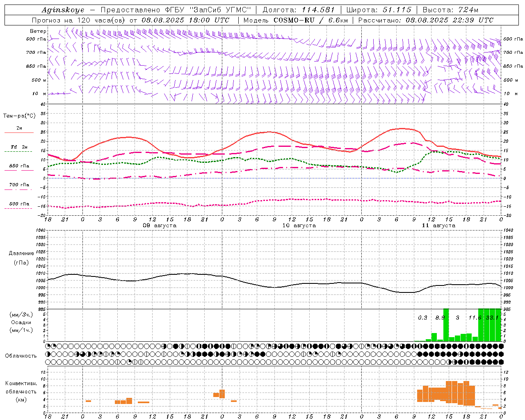Click Рассчитано: 08.08.2025 22:39 UTC timestamp
525x420 pixels.
pos(426,20)
